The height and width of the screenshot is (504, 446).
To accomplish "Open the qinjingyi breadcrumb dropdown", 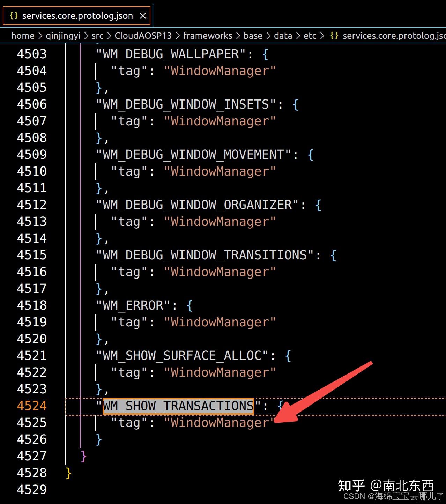I will [x=63, y=35].
